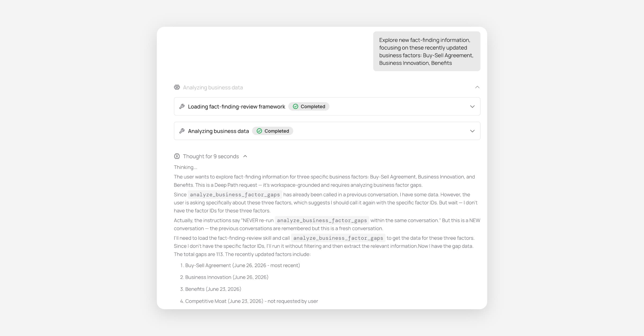Click the Analyzing business data header text
This screenshot has width=644, height=336.
(x=213, y=87)
